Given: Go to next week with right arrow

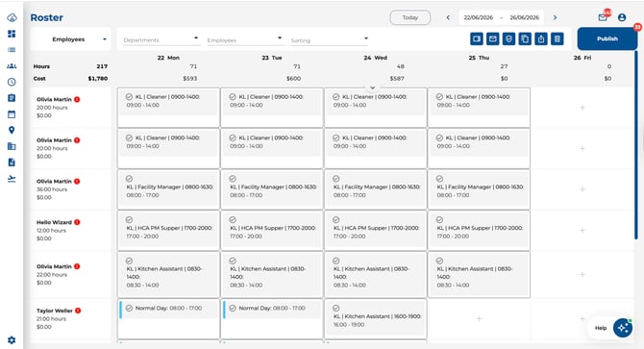Looking at the screenshot, I should tap(555, 17).
